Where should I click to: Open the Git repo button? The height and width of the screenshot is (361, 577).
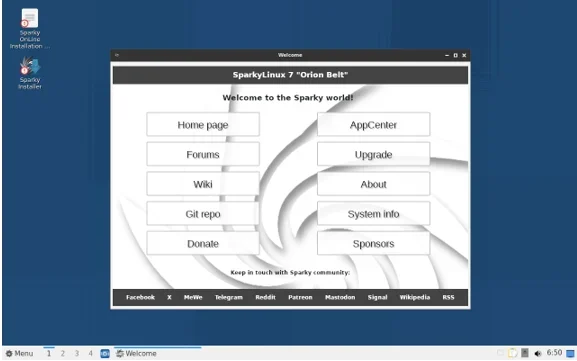203,214
